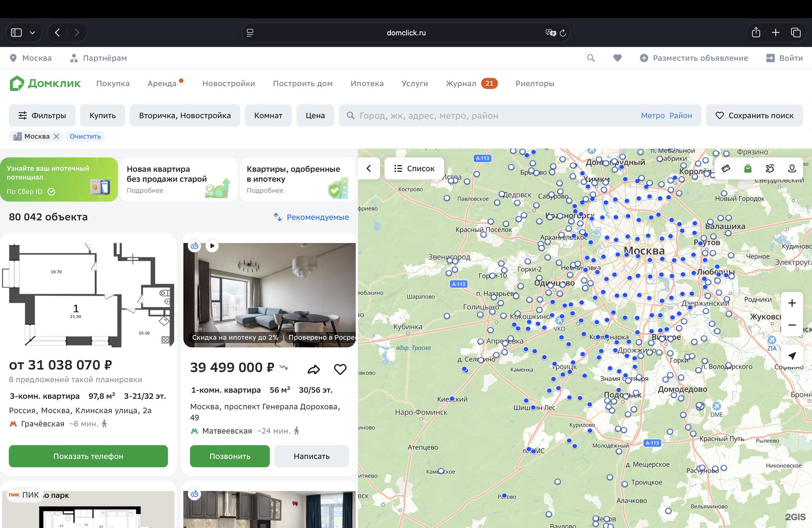Click Написать message button

pyautogui.click(x=312, y=456)
